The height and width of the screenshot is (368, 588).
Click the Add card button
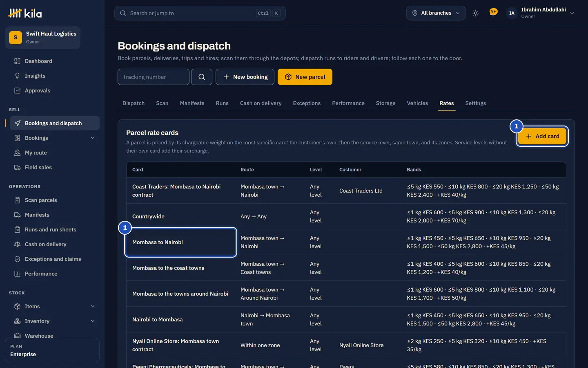click(542, 136)
